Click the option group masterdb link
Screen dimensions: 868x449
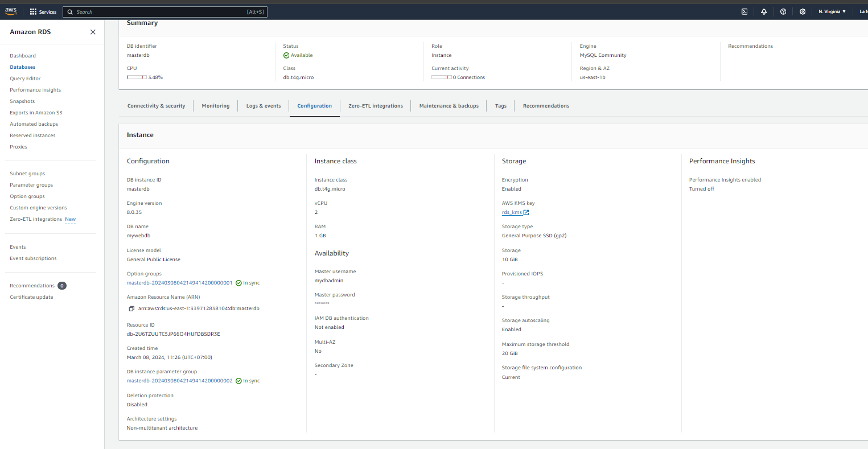point(179,283)
